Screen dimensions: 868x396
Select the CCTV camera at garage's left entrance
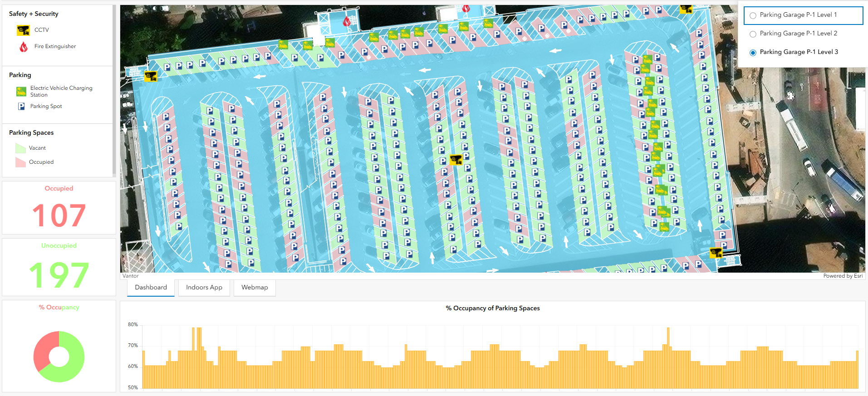point(151,76)
